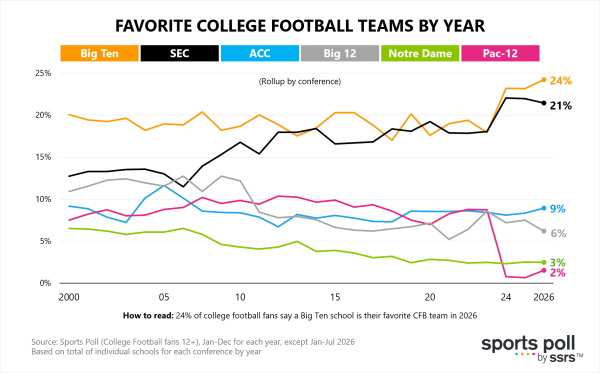Select the Big Ten legend box
Screen dimensions: 600x373
99,53
